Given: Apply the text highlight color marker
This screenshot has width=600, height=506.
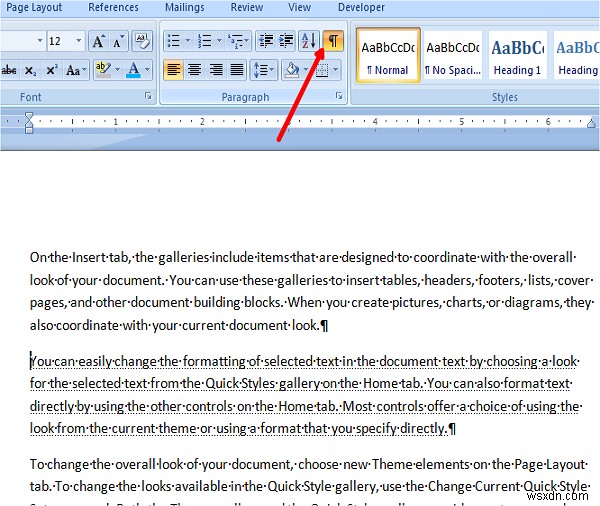Looking at the screenshot, I should (x=103, y=70).
